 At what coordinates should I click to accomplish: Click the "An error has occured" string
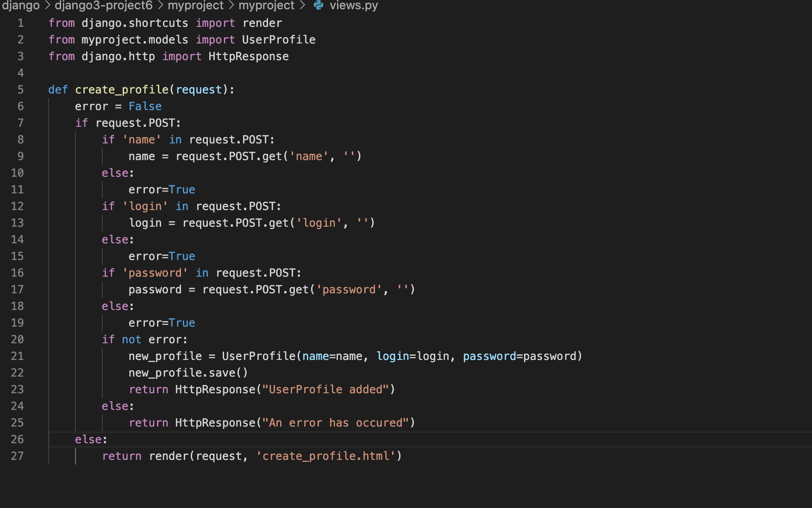pyautogui.click(x=336, y=423)
